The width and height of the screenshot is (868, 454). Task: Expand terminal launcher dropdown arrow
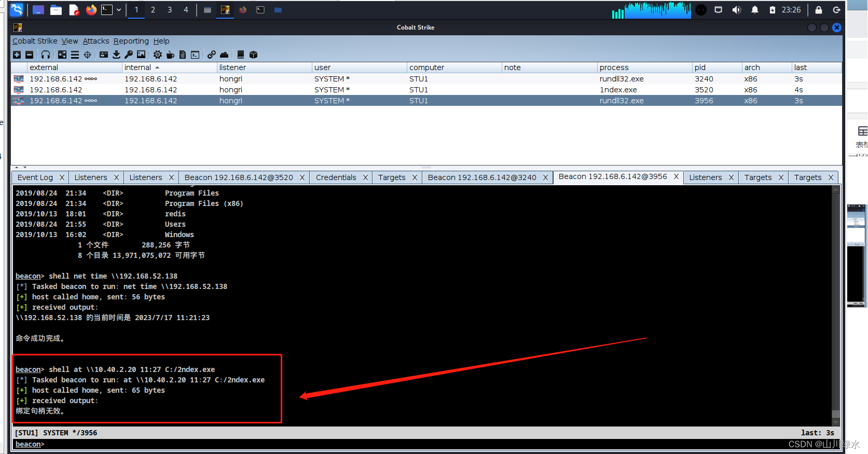(119, 10)
